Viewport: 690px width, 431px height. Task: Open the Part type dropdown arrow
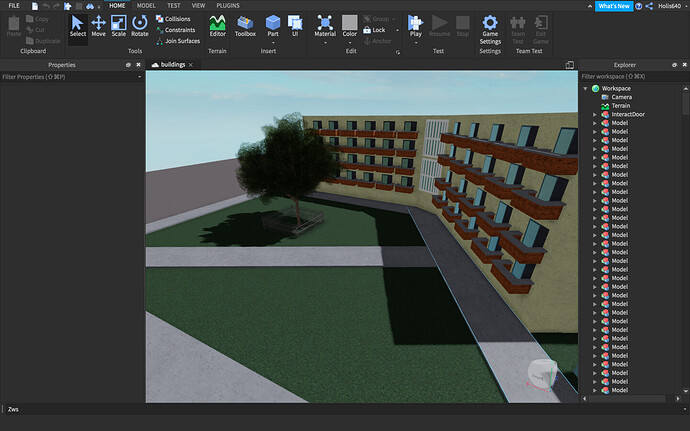click(273, 43)
